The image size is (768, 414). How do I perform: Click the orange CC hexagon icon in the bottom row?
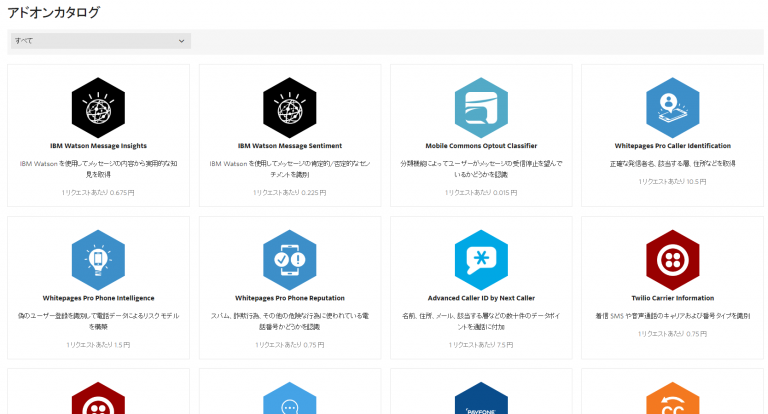(672, 398)
